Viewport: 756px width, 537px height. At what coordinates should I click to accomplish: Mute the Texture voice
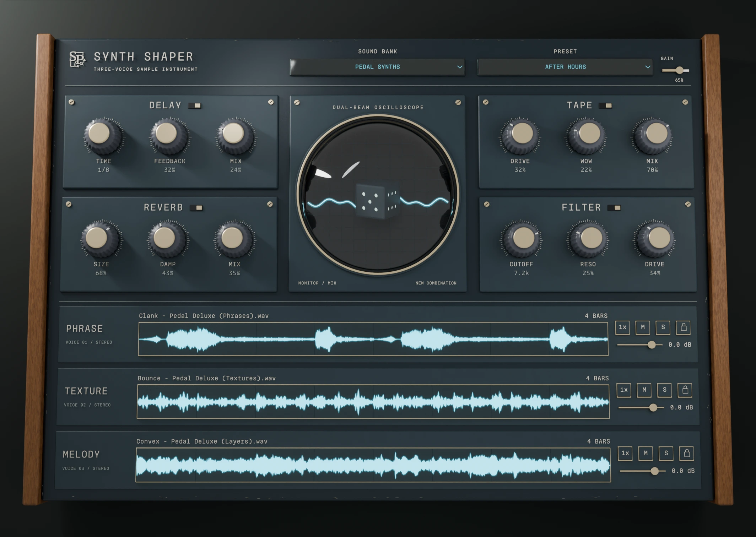click(x=644, y=390)
